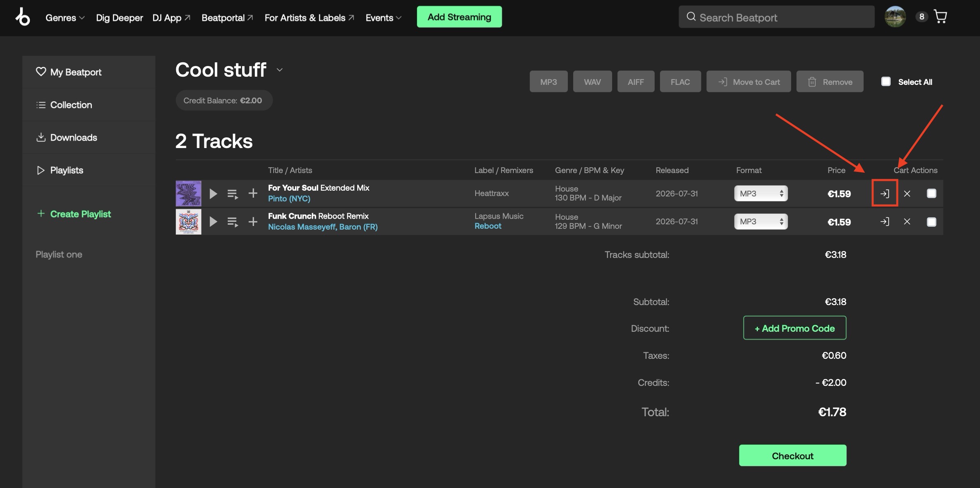The image size is (980, 488).
Task: Open artist Nicolas Masseyeff
Action: click(x=302, y=227)
